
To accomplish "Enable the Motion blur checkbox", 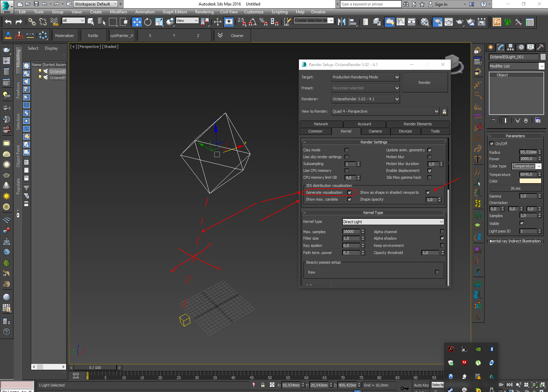I will (x=429, y=157).
